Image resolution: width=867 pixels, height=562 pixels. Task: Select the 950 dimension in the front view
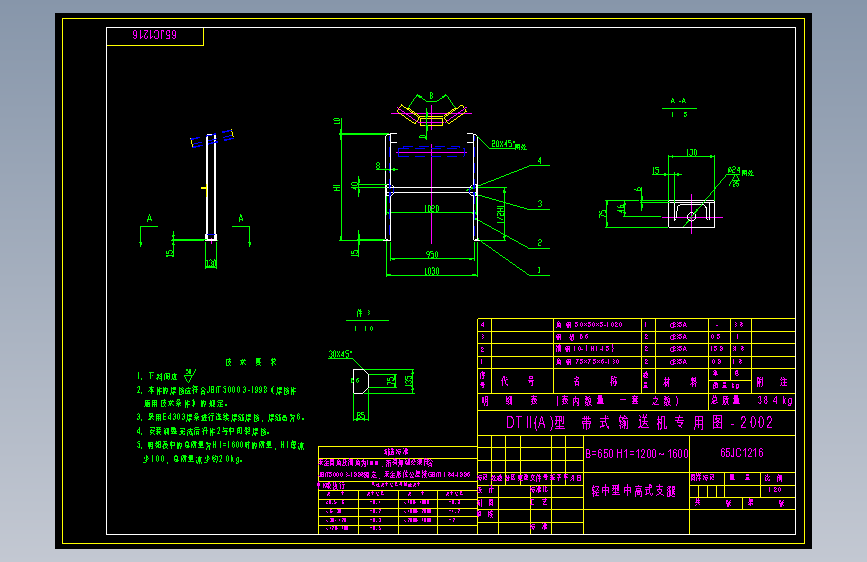[432, 254]
